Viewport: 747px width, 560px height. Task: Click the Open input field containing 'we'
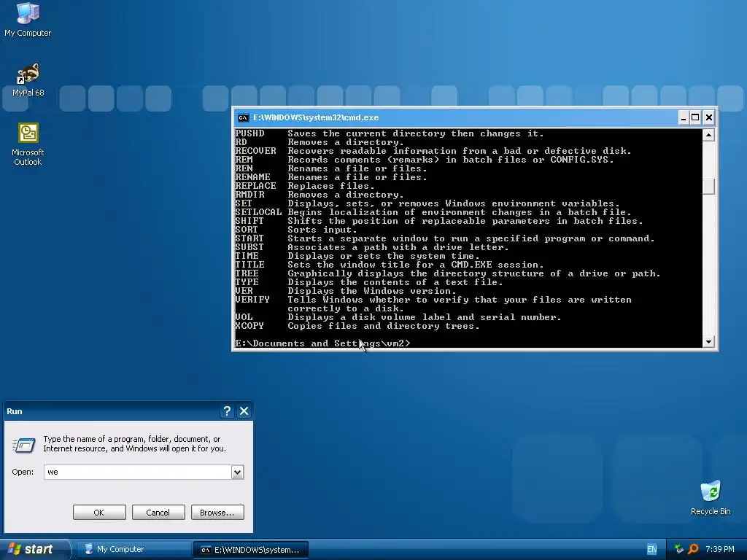(138, 472)
